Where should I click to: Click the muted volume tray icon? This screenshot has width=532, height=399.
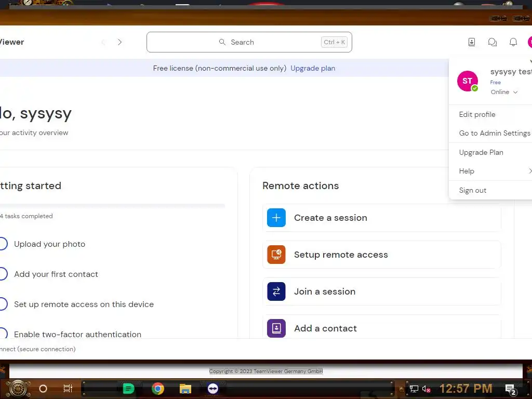click(x=426, y=389)
